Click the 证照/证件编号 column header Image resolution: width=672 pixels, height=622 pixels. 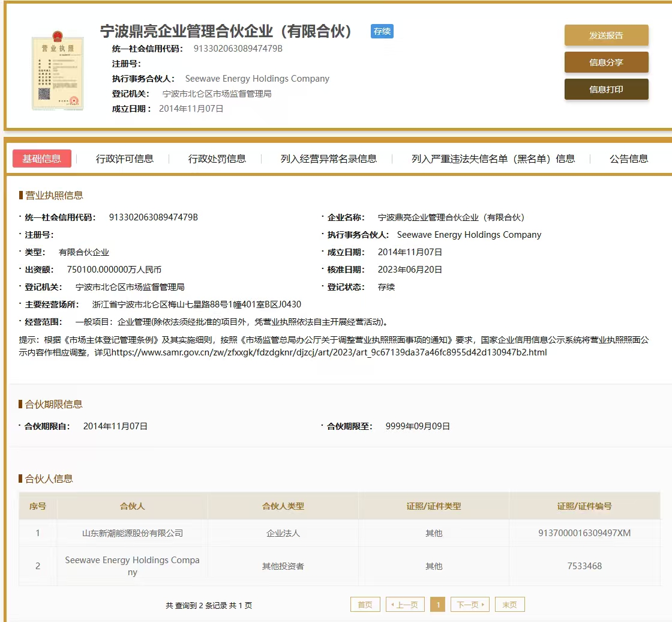tap(584, 506)
